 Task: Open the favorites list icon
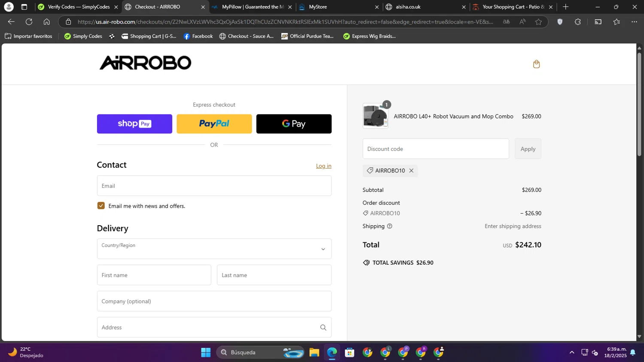pos(617,22)
